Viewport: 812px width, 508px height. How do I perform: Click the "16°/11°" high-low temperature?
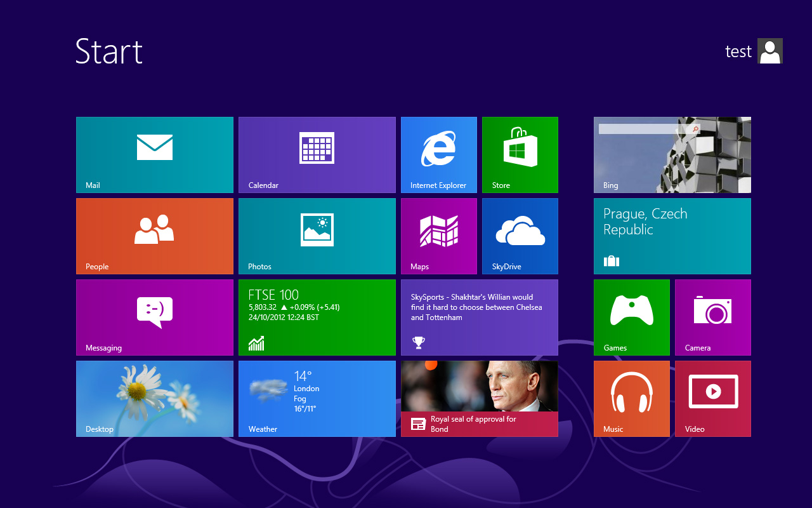pyautogui.click(x=305, y=409)
